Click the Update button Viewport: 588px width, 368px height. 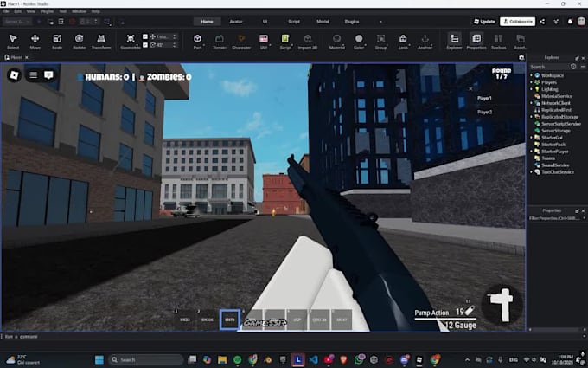484,22
